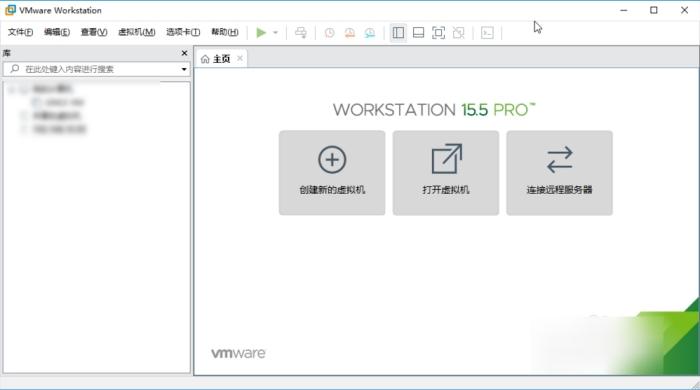Open the 查看(V) menu

coord(94,32)
